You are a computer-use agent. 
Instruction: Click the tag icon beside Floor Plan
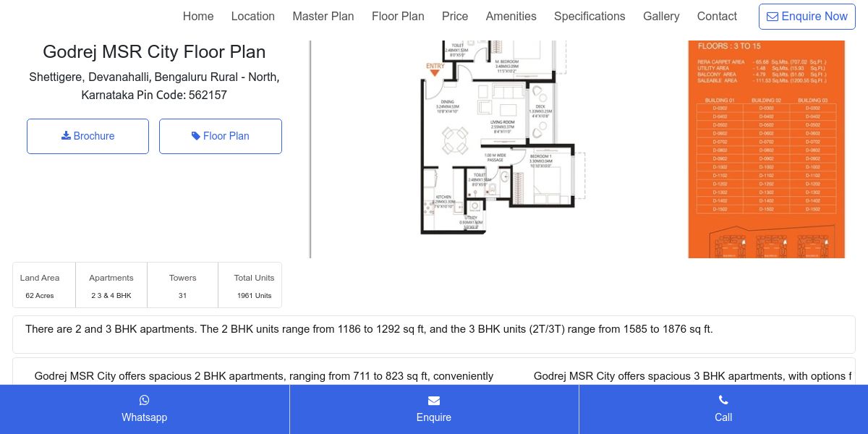(x=196, y=135)
